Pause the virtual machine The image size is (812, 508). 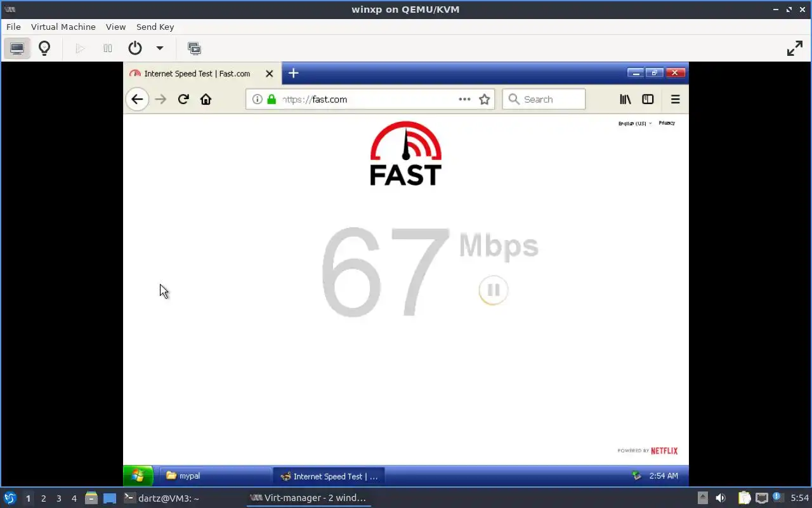pos(108,48)
